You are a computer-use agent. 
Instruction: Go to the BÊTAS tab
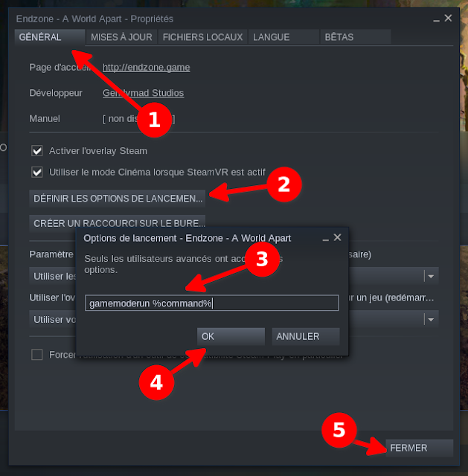tap(356, 37)
